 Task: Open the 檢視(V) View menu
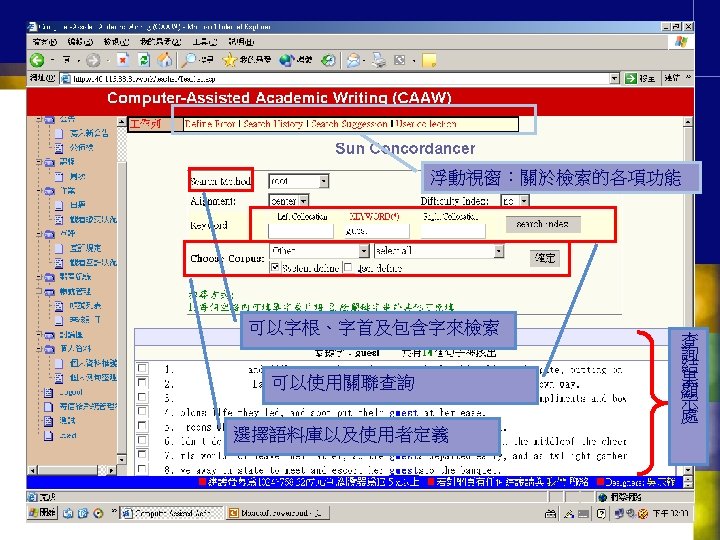coord(116,42)
